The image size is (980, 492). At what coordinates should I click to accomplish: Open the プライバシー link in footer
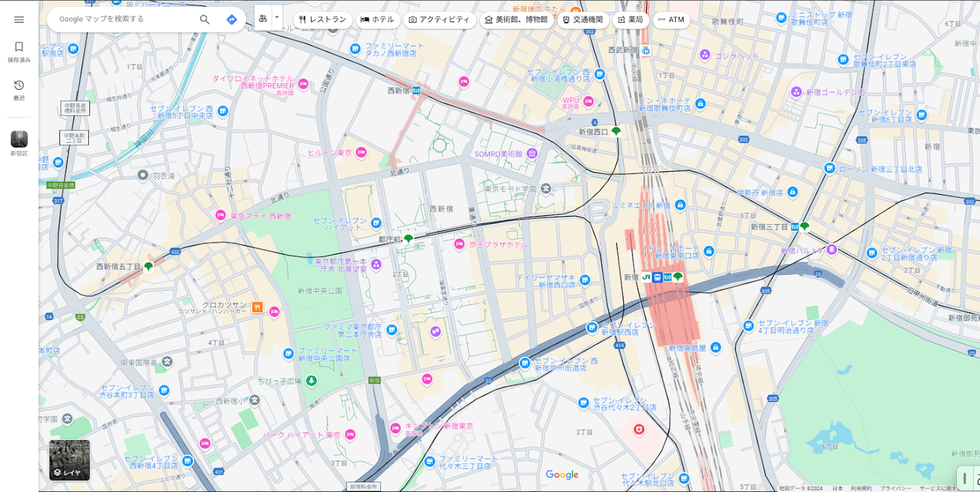(x=895, y=488)
